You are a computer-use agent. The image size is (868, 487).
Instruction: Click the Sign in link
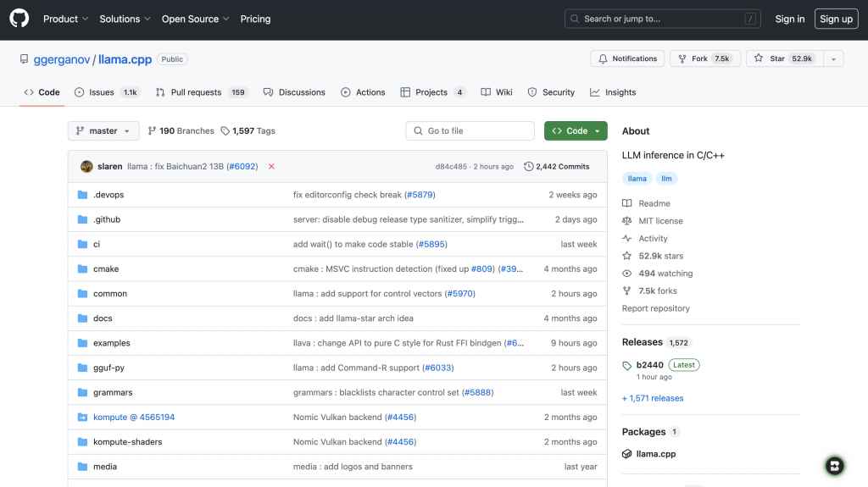click(x=789, y=19)
